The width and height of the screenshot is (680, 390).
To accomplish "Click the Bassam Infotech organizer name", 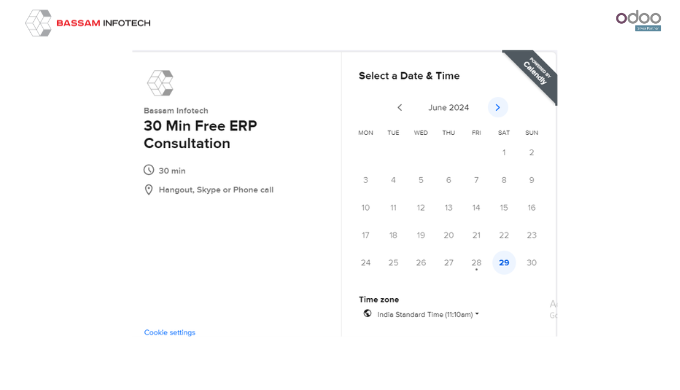I will [x=176, y=111].
